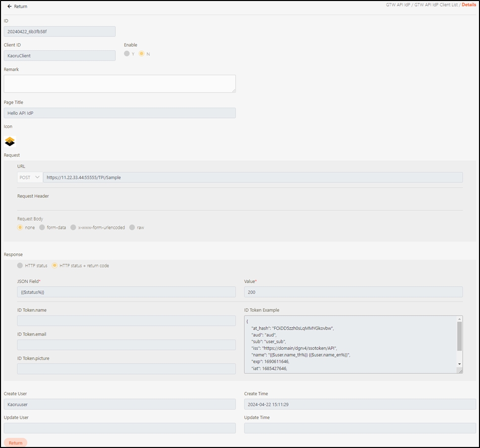Image resolution: width=480 pixels, height=448 pixels.
Task: Click the client icon image thumbnail
Action: click(10, 142)
